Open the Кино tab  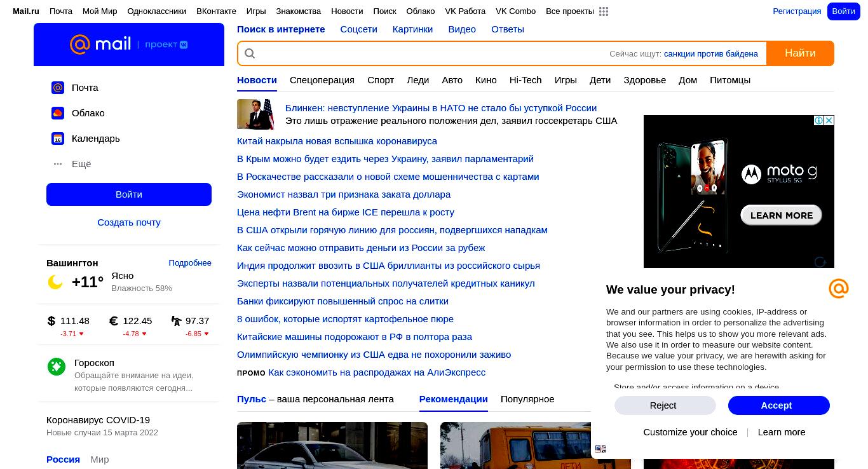tap(486, 80)
